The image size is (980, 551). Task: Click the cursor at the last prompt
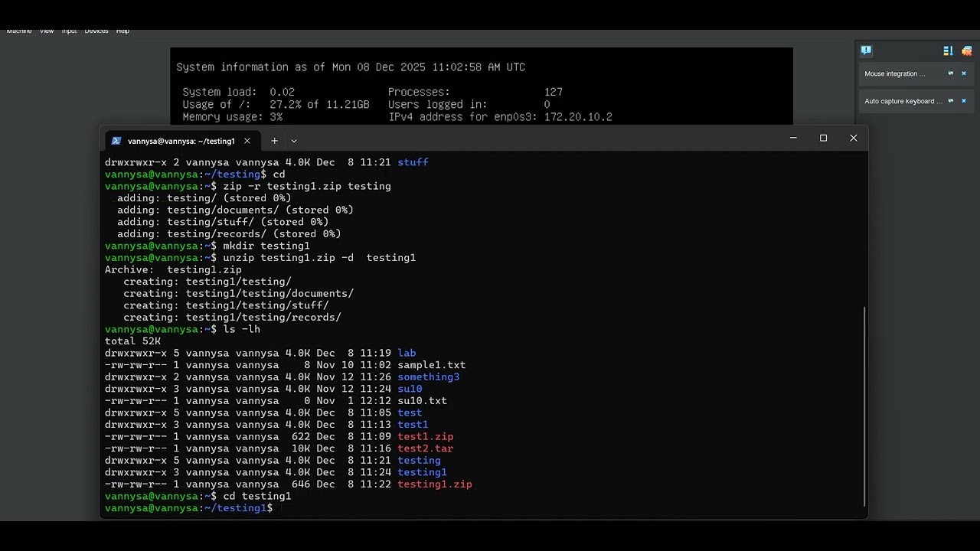tap(281, 508)
